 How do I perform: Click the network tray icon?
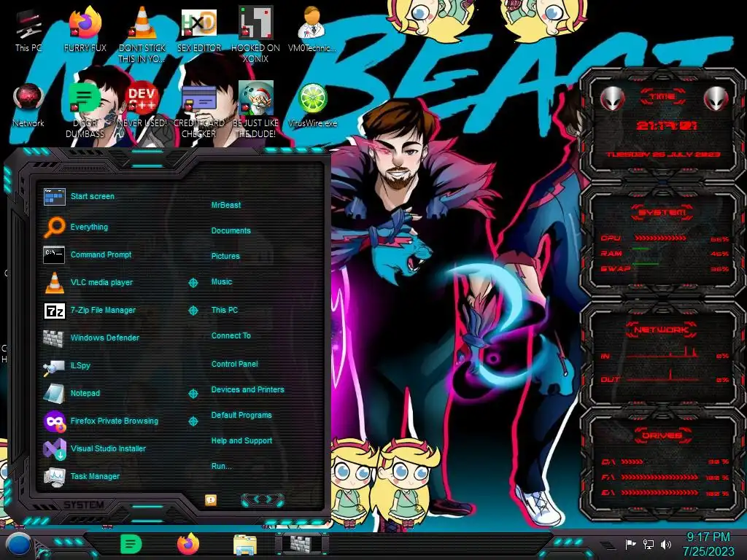point(649,544)
